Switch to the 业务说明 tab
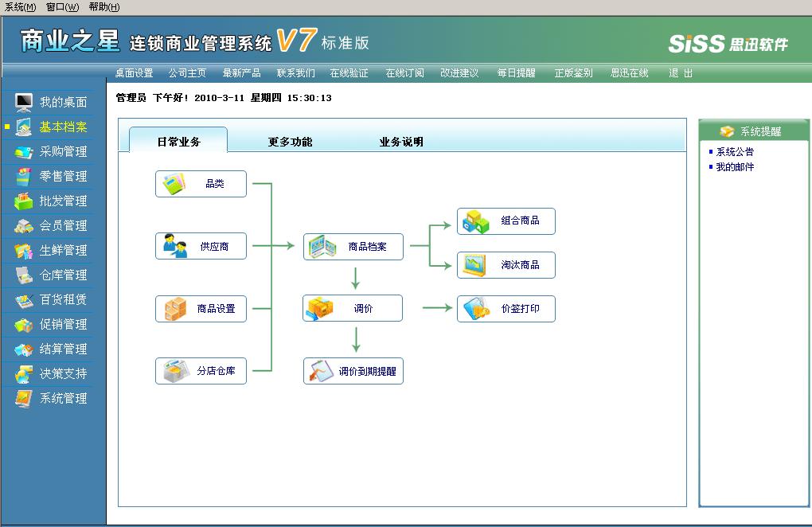This screenshot has height=527, width=812. tap(401, 142)
